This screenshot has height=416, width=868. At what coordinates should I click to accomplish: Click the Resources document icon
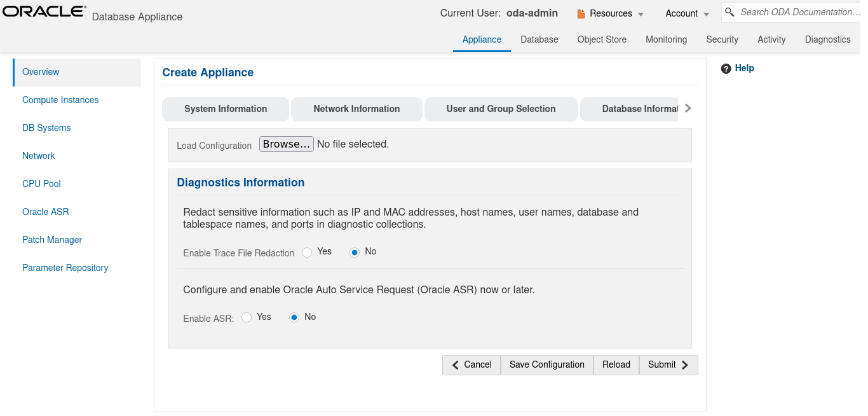(x=581, y=13)
